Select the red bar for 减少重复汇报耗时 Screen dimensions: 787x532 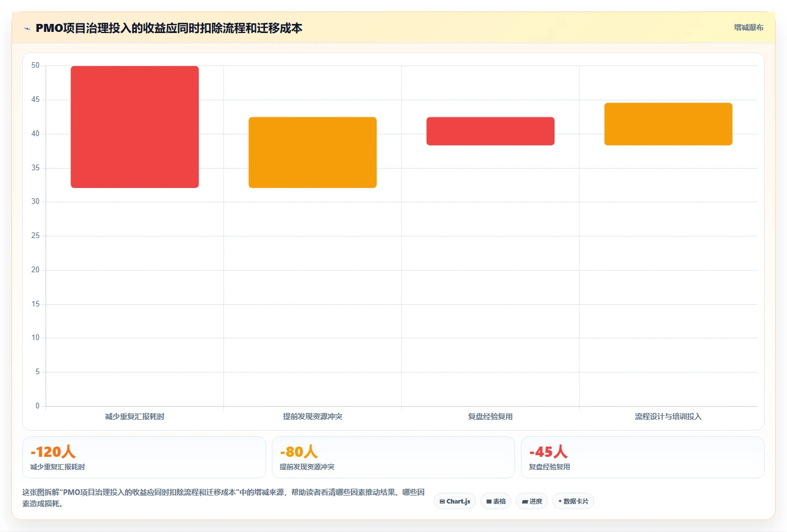(134, 127)
